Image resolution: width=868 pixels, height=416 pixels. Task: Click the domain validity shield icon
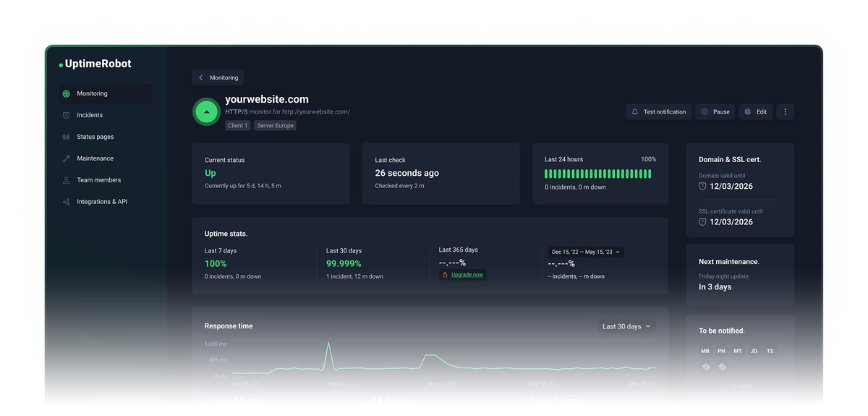coord(702,186)
